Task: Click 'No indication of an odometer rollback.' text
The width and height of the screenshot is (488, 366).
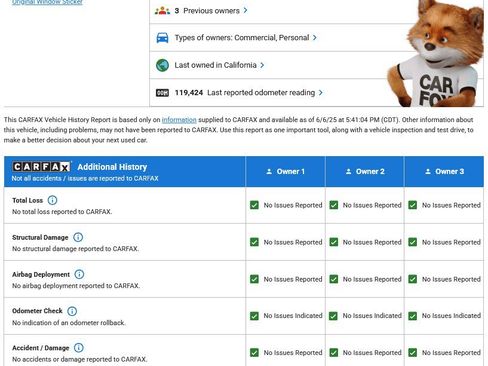Action: point(69,323)
